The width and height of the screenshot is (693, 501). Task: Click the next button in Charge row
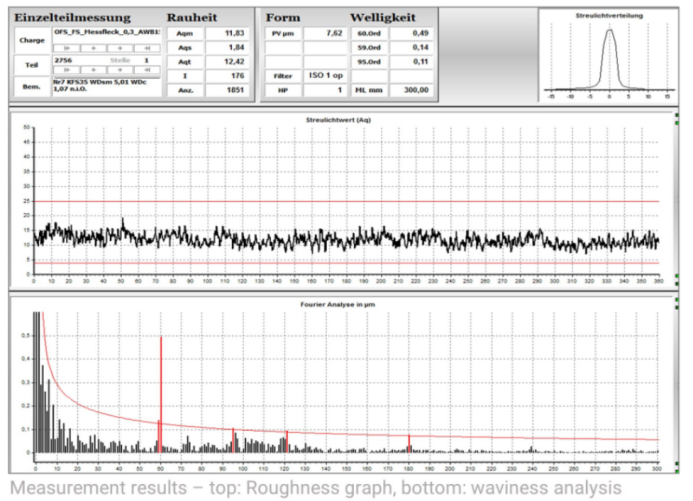pos(119,47)
